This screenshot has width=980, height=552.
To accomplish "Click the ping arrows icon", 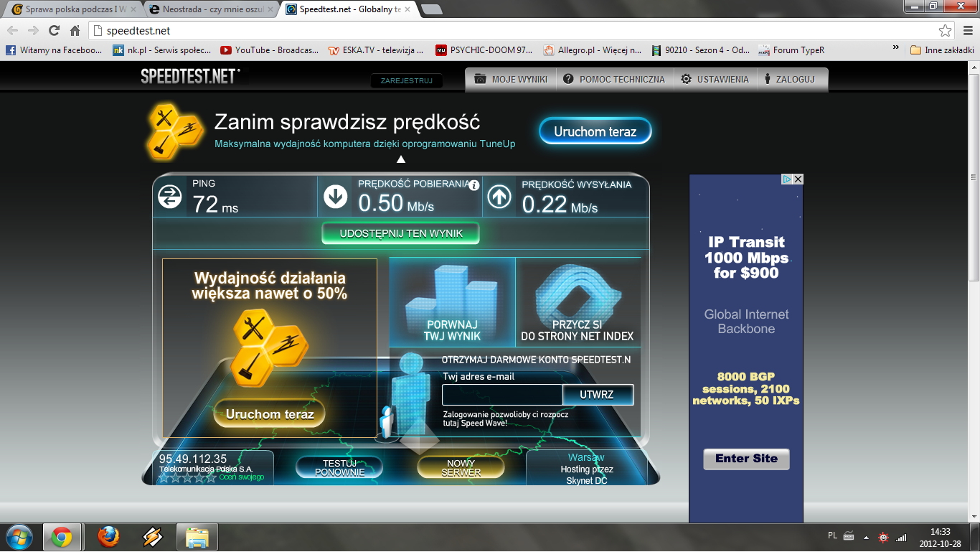I will click(x=170, y=197).
